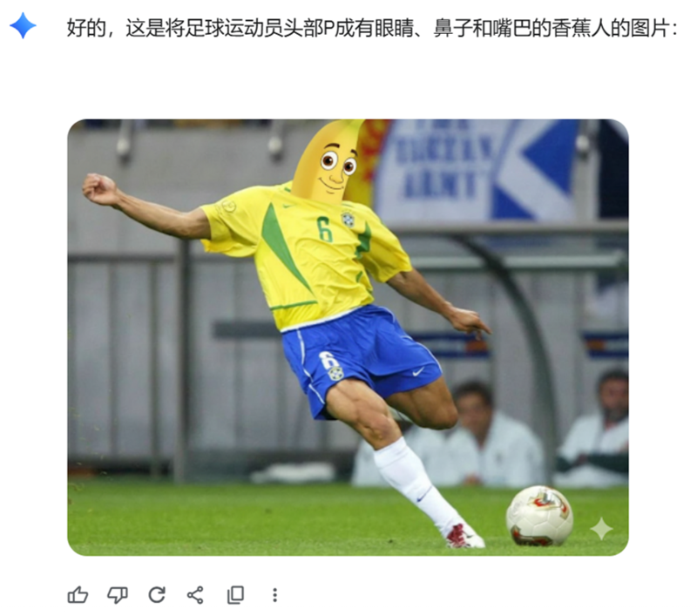Like the response with thumbs up
Viewport: 697px width, 616px height.
coord(78,595)
